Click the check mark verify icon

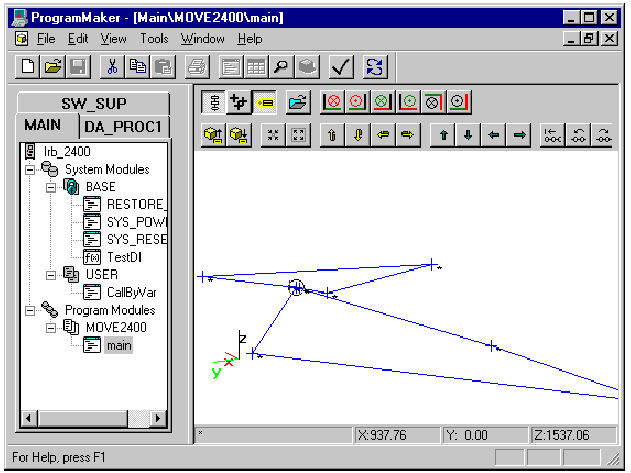(341, 66)
